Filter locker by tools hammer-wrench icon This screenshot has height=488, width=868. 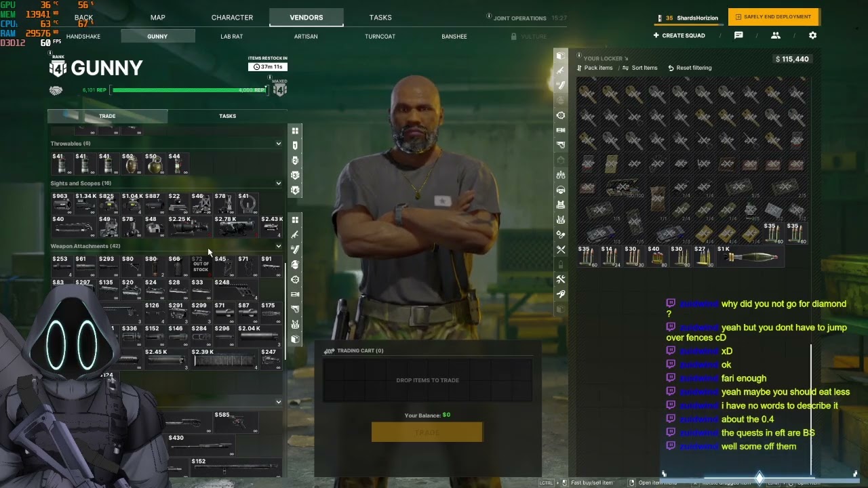point(561,279)
